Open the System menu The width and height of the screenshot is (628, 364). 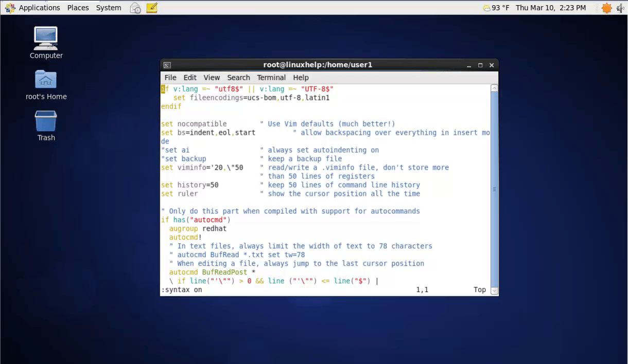pos(109,8)
